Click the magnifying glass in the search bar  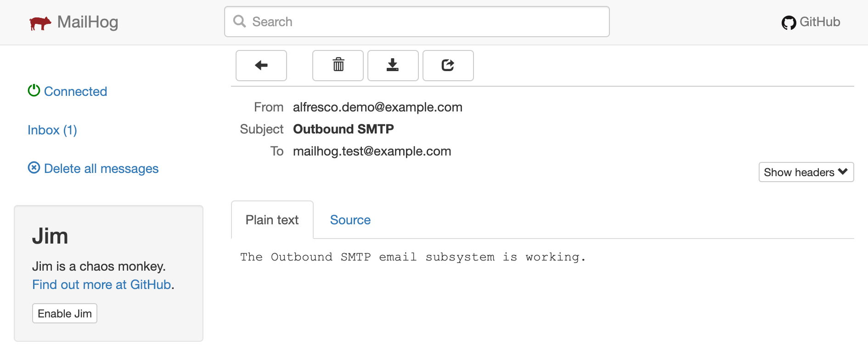[239, 21]
